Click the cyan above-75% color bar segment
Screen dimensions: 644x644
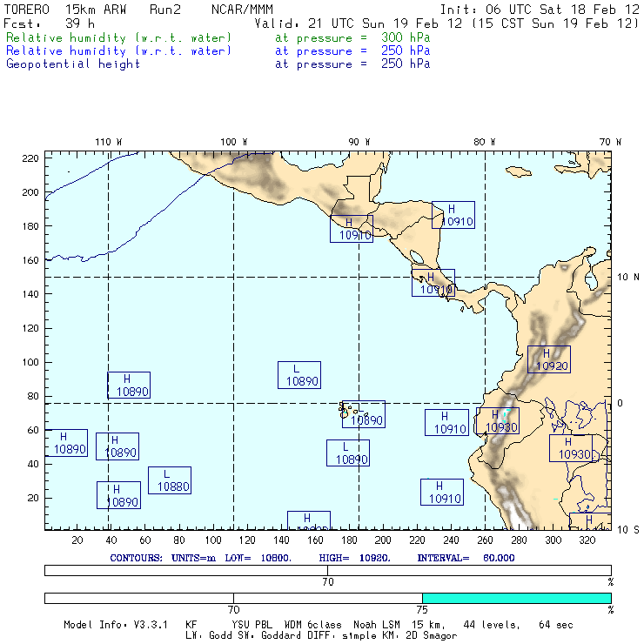(517, 598)
